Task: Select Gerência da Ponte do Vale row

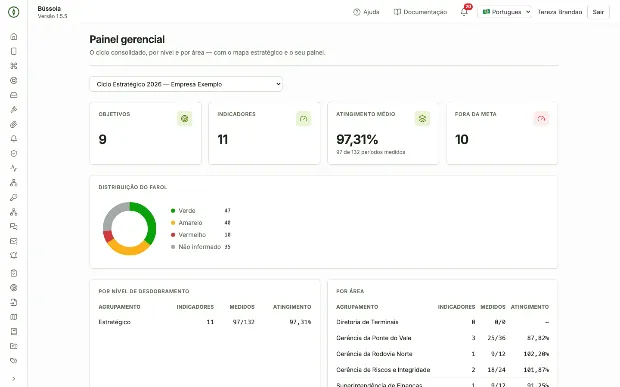Action: (442, 338)
